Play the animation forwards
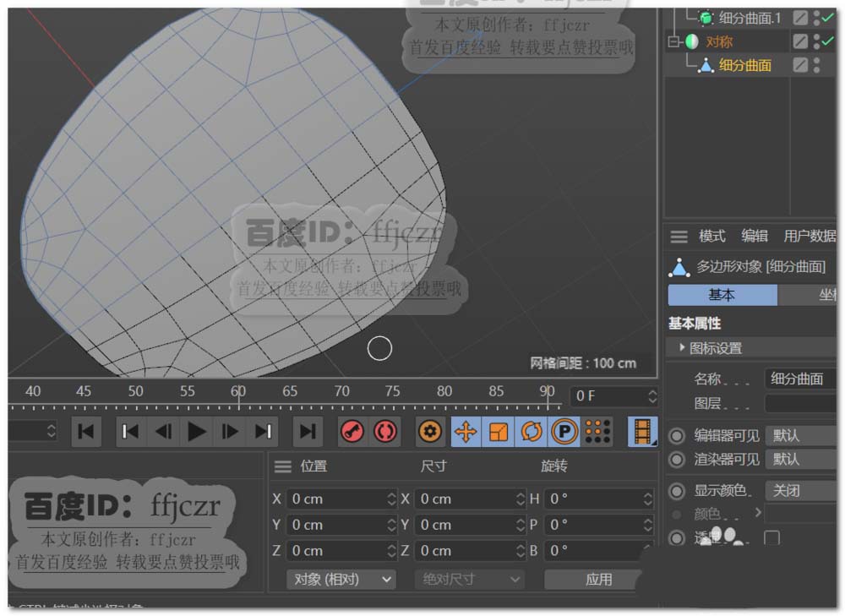Viewport: 845px width, 616px height. 196,432
